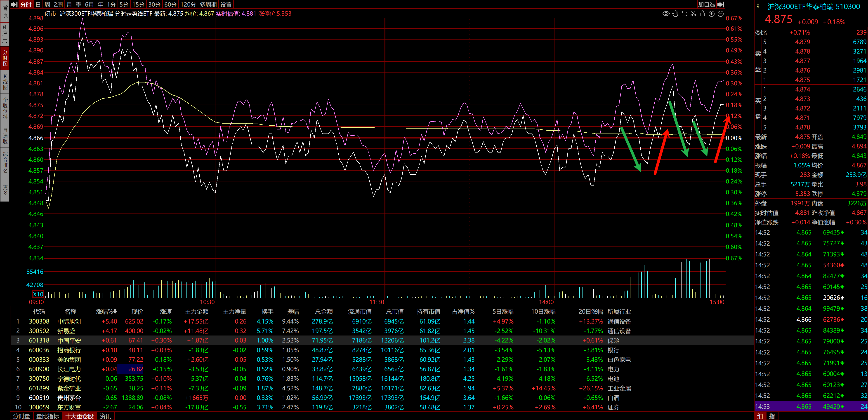Switch to the 资讯 bottom tab

pyautogui.click(x=106, y=416)
